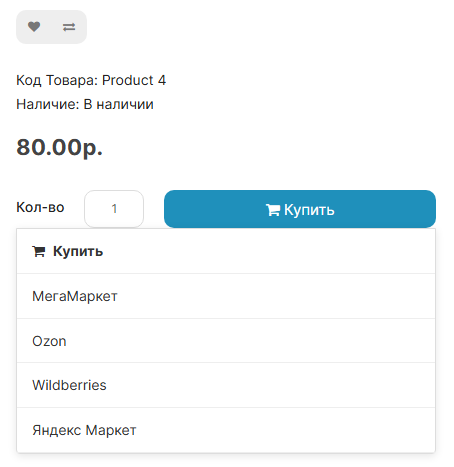Choose Ozon from marketplace list
Image resolution: width=454 pixels, height=467 pixels.
[x=226, y=341]
